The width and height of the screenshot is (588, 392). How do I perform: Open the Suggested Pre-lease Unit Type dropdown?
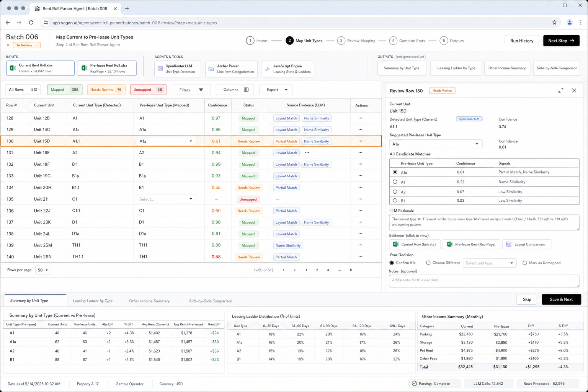(x=436, y=144)
